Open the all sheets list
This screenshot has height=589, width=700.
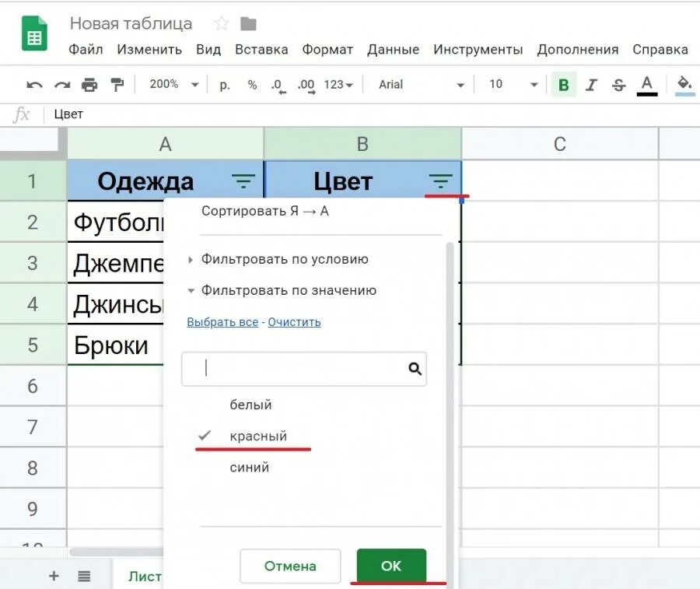[84, 576]
